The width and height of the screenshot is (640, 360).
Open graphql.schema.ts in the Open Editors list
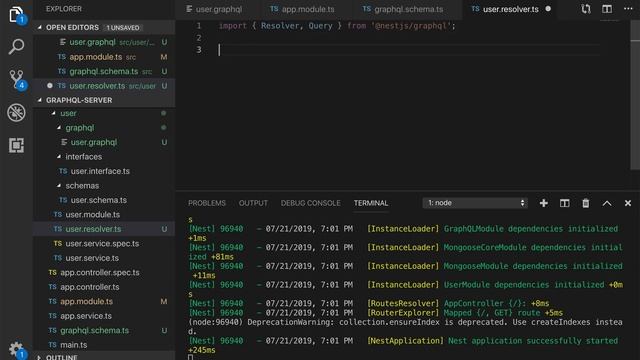click(104, 71)
